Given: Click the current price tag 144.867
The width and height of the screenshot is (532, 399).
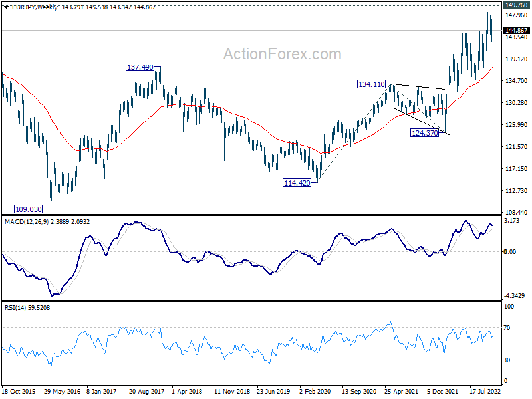Looking at the screenshot, I should tap(516, 30).
